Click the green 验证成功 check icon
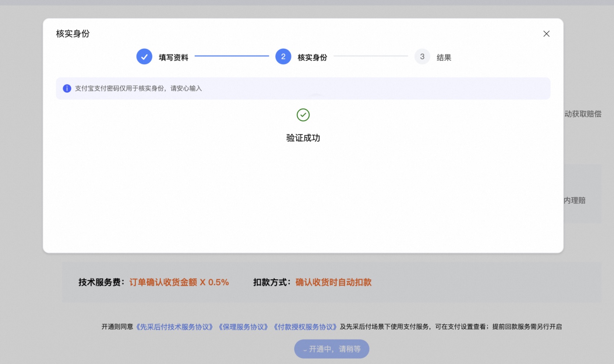Screen dimensions: 614x364 303,115
